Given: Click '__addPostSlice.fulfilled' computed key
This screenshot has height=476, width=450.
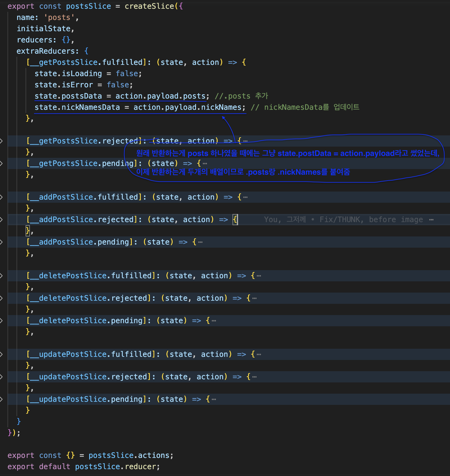Looking at the screenshot, I should [84, 197].
